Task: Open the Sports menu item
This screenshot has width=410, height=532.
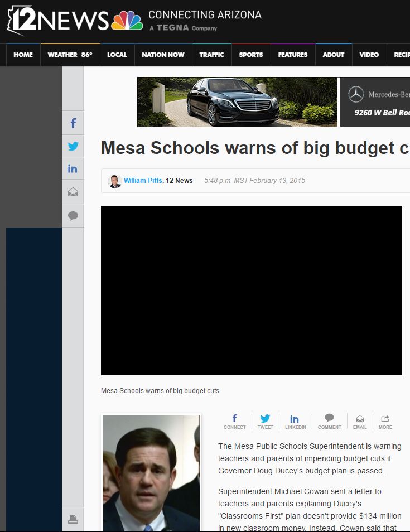Action: pos(251,55)
